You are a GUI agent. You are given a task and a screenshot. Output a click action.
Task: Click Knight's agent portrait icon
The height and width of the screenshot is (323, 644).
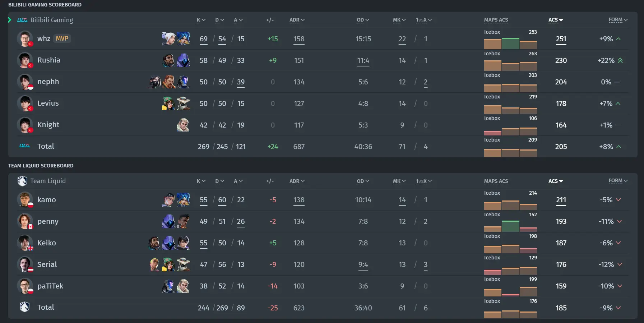click(x=183, y=125)
